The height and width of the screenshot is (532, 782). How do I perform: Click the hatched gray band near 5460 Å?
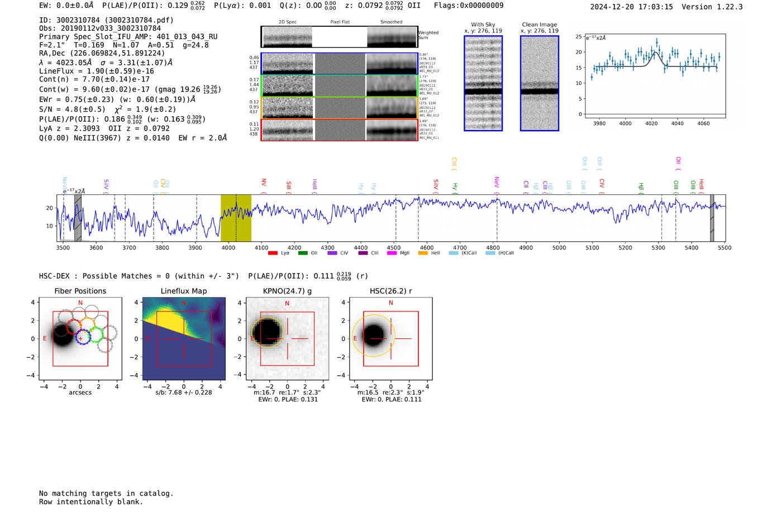pyautogui.click(x=712, y=218)
